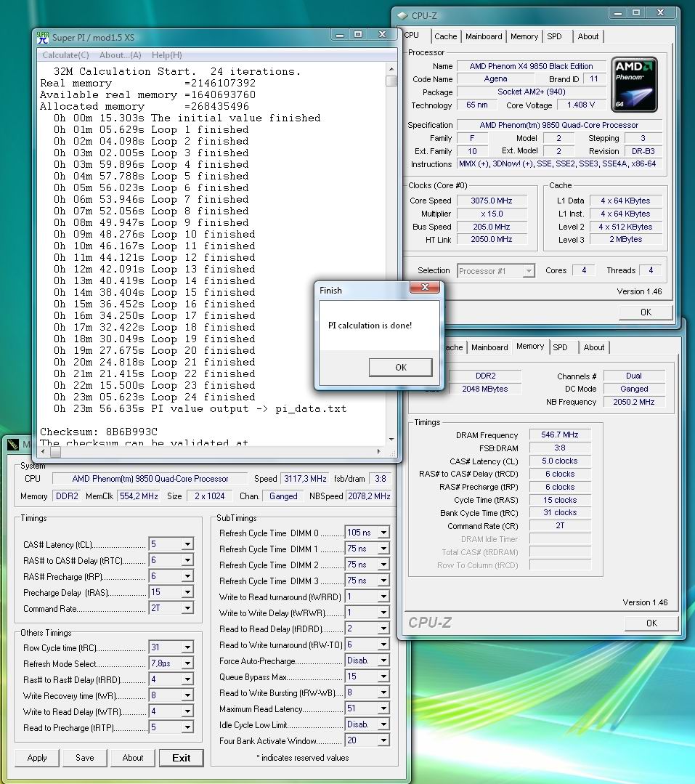
Task: Click the DRAM Frequency 546.7 MHz field
Action: [560, 435]
